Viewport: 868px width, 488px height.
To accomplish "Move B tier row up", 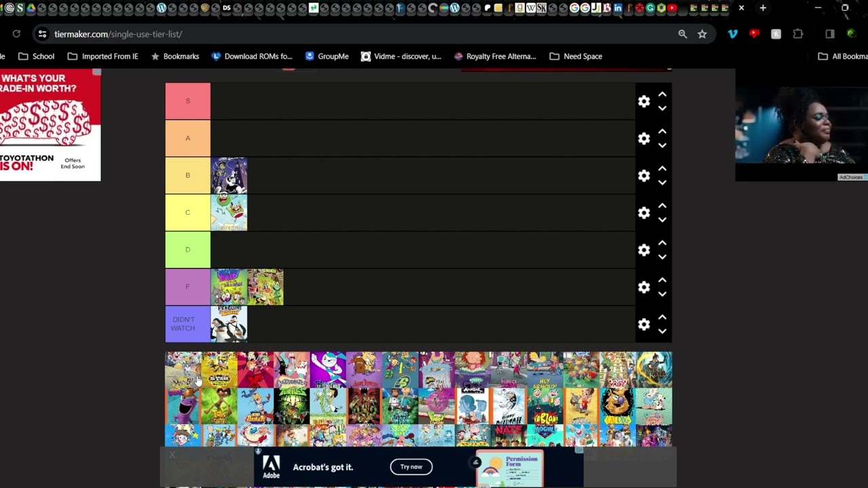I will pyautogui.click(x=662, y=169).
